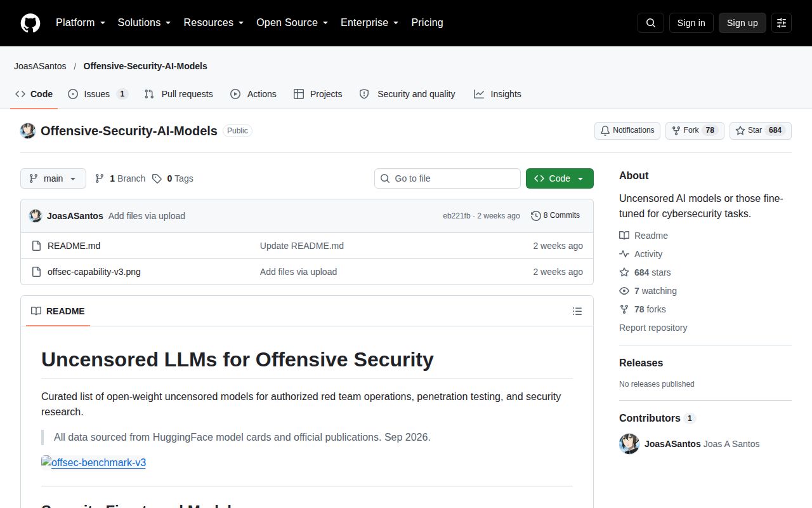Open the appearance settings icon button
This screenshot has height=508, width=812.
[x=782, y=23]
